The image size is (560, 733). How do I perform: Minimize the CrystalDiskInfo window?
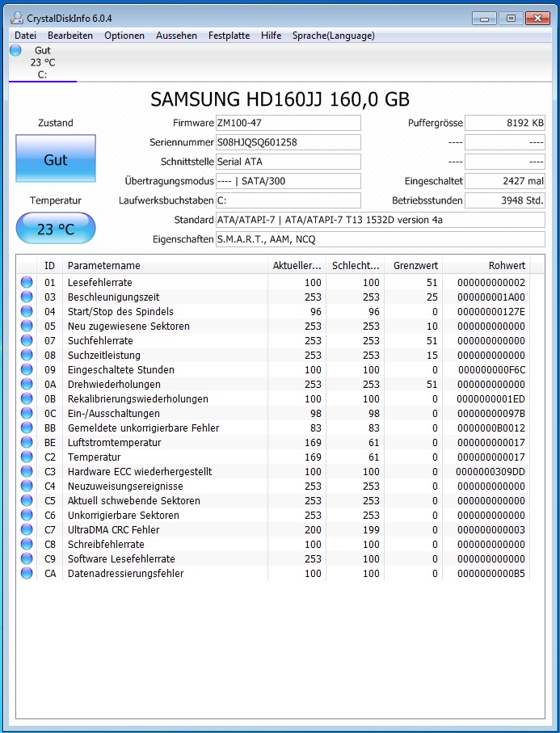484,19
